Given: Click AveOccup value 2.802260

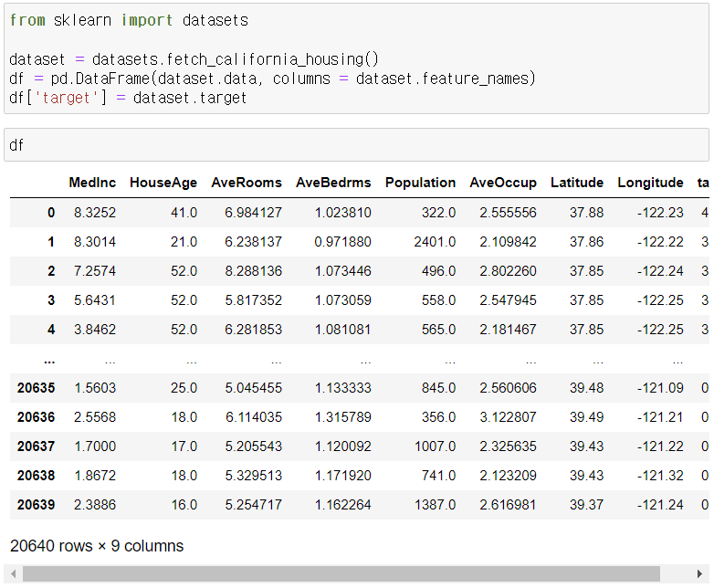Looking at the screenshot, I should click(508, 271).
